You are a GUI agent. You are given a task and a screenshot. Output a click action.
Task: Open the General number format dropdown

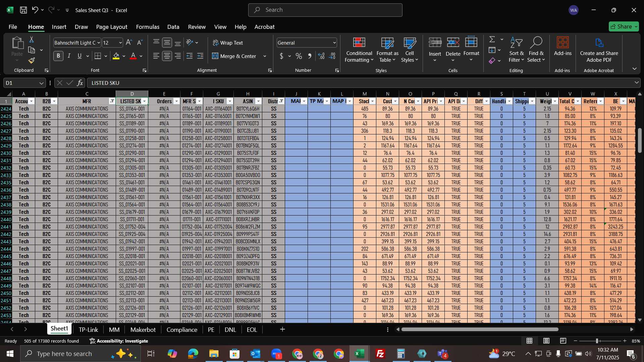tap(334, 43)
